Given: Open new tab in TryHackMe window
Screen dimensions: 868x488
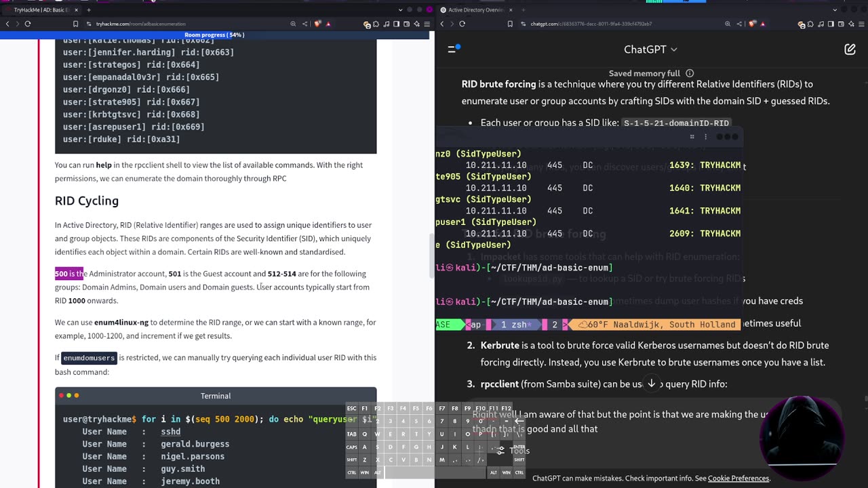Looking at the screenshot, I should click(89, 9).
